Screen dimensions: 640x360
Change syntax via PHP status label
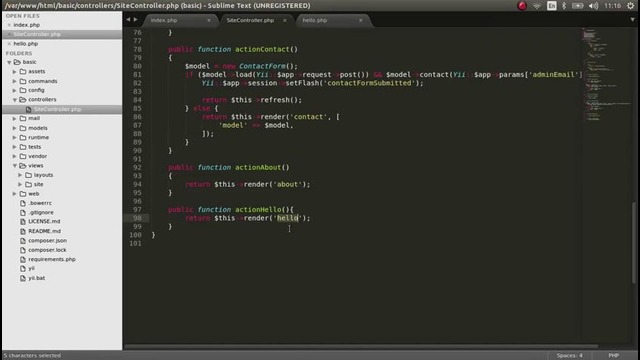tap(613, 356)
